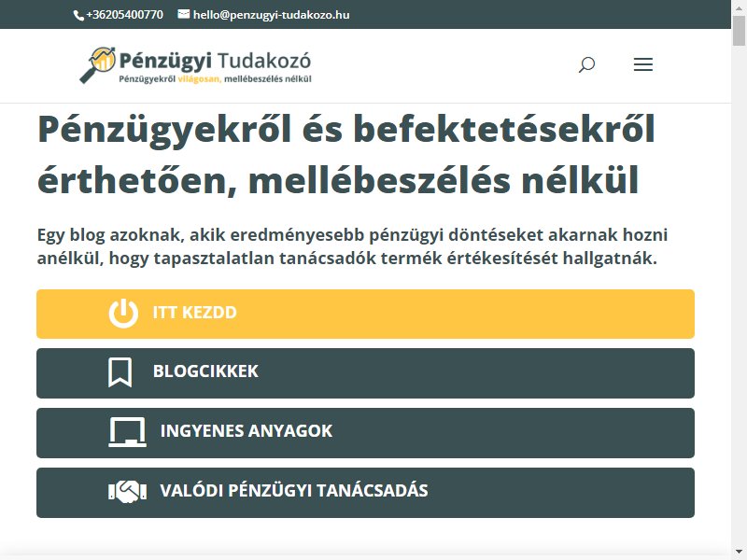The image size is (747, 560).
Task: Click the bookmark icon beside Blogcikkek
Action: 120,372
